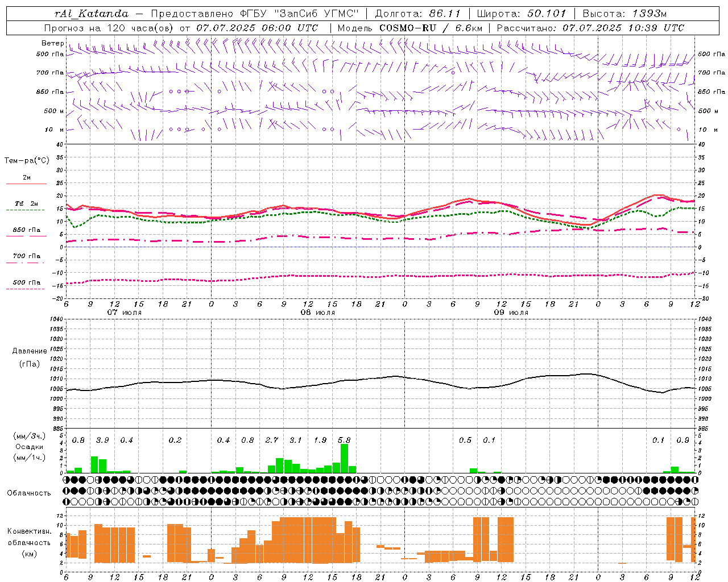Click the 2.7 precipitation total
728x582 pixels.
coord(272,440)
